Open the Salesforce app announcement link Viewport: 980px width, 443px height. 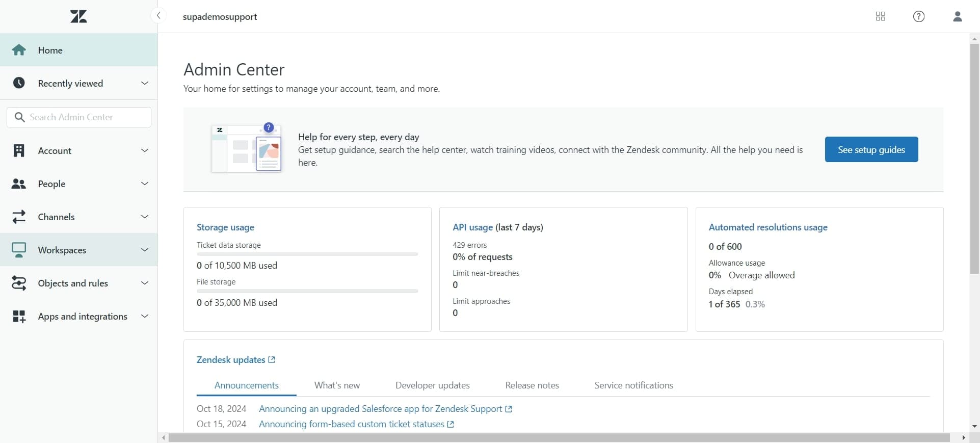tap(381, 409)
